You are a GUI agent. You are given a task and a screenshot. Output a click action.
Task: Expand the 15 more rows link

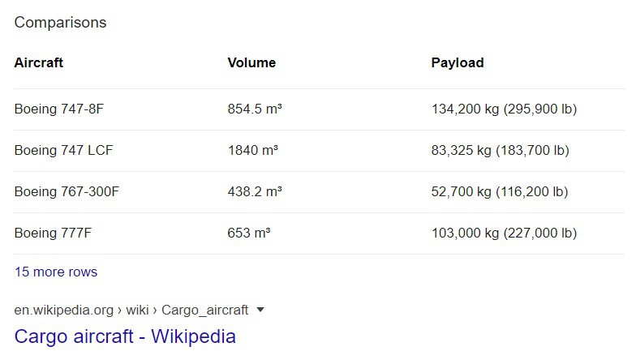[56, 272]
